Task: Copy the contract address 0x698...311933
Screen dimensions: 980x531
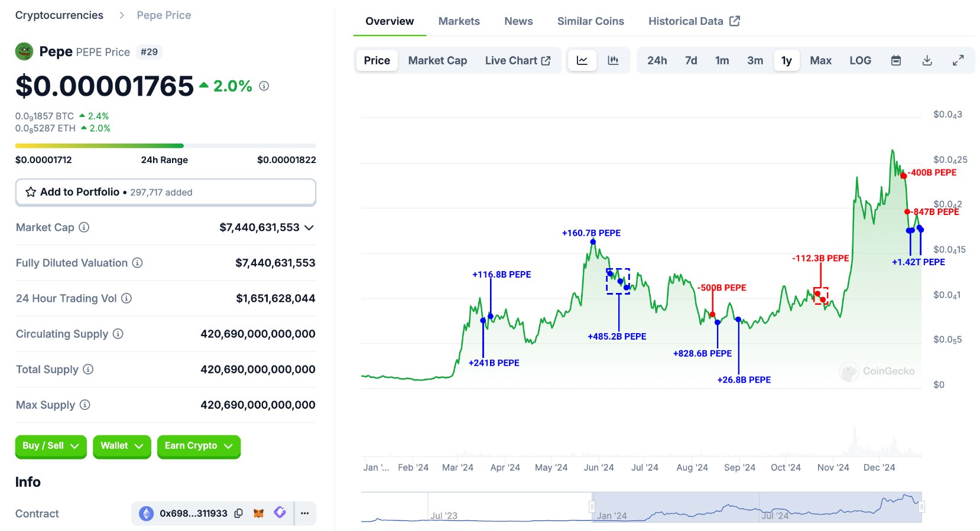Action: 239,513
